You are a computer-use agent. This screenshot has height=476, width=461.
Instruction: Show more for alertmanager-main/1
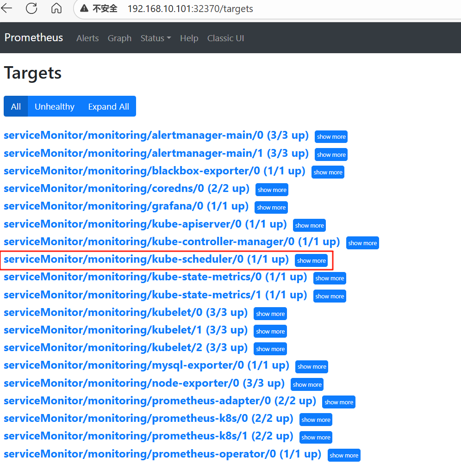331,155
